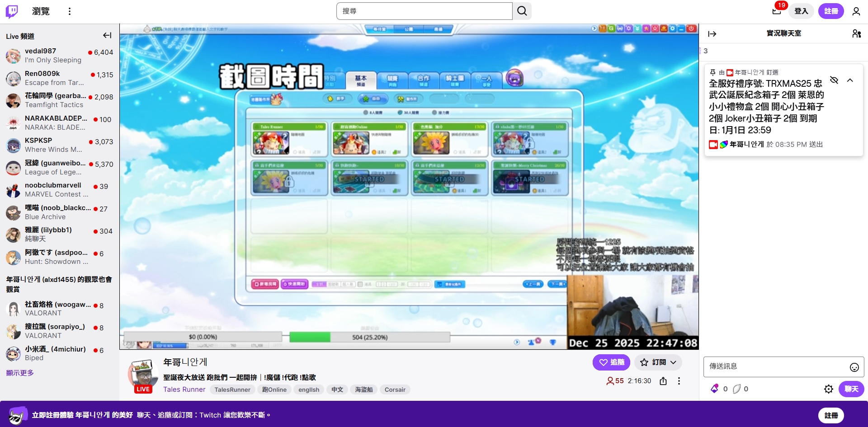868x427 pixels.
Task: Open the more options menu beside 瀏覽
Action: point(69,11)
